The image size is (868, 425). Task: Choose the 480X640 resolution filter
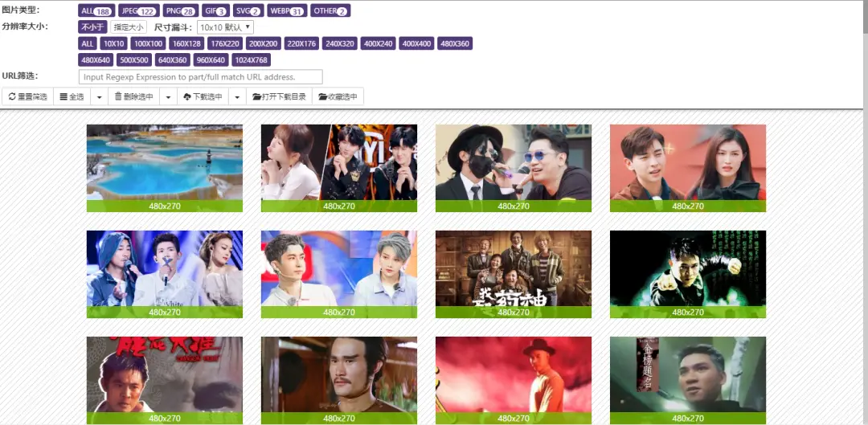click(x=96, y=59)
